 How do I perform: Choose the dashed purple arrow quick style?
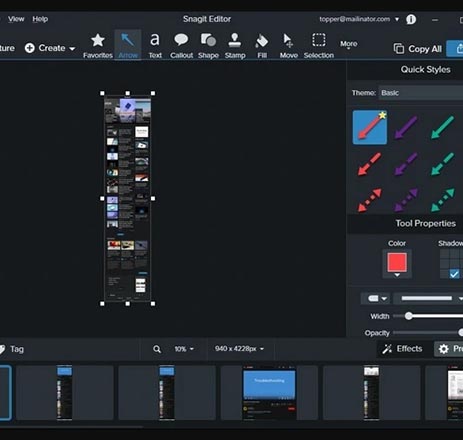tap(406, 164)
